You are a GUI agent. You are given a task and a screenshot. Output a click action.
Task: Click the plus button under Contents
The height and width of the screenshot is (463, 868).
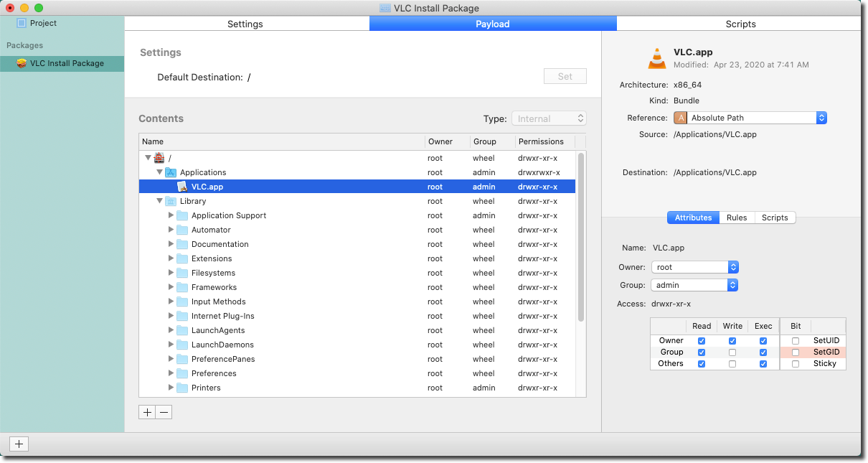click(147, 412)
